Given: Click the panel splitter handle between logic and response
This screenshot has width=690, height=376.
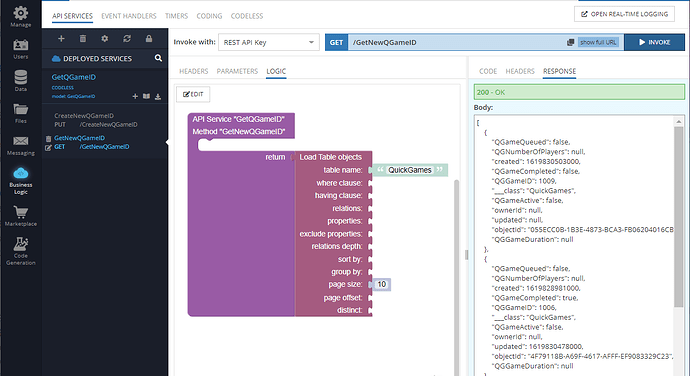Looking at the screenshot, I should (x=466, y=254).
